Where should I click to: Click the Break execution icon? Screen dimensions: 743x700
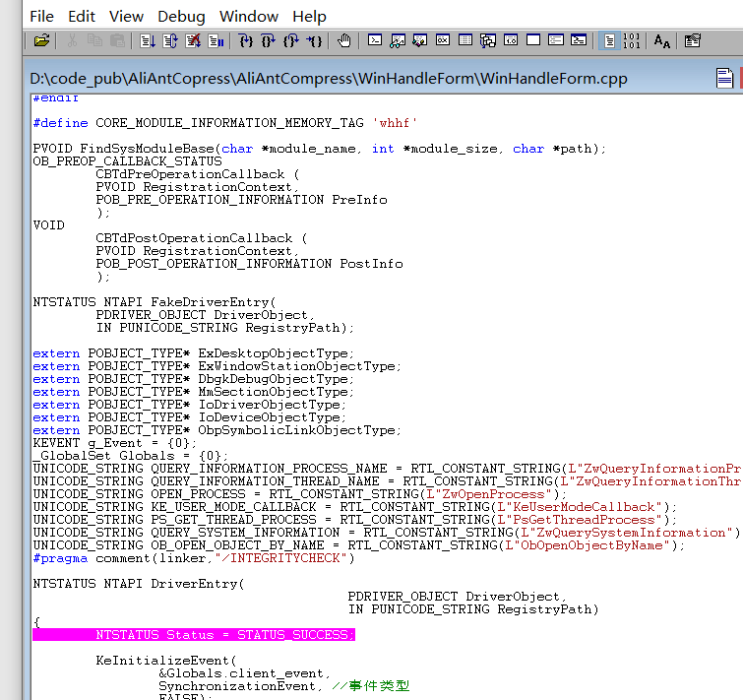(216, 41)
